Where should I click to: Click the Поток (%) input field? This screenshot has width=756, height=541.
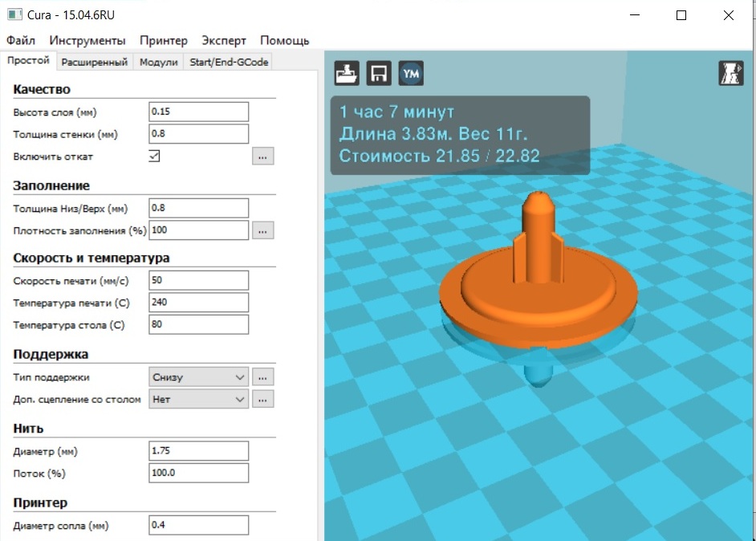tap(199, 474)
